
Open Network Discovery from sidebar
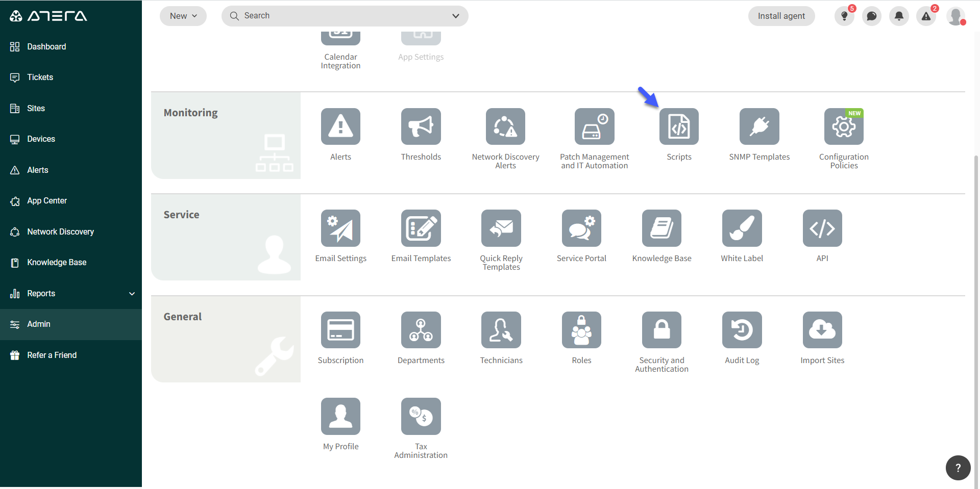point(60,232)
